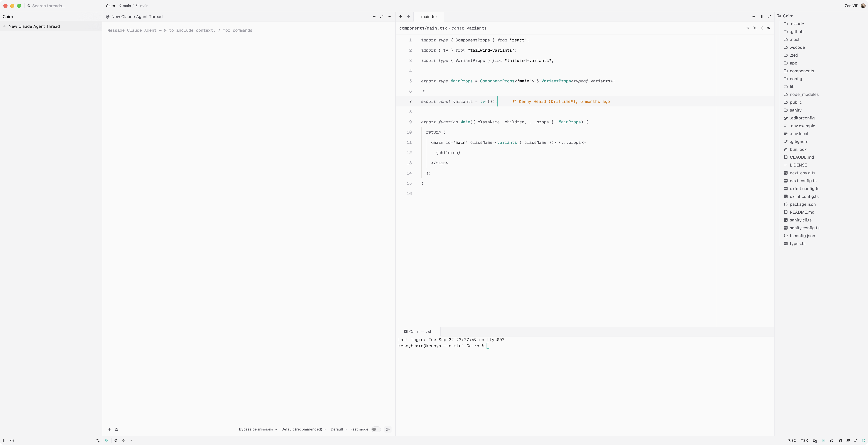
Task: Open the agent thread more options menu
Action: point(389,17)
